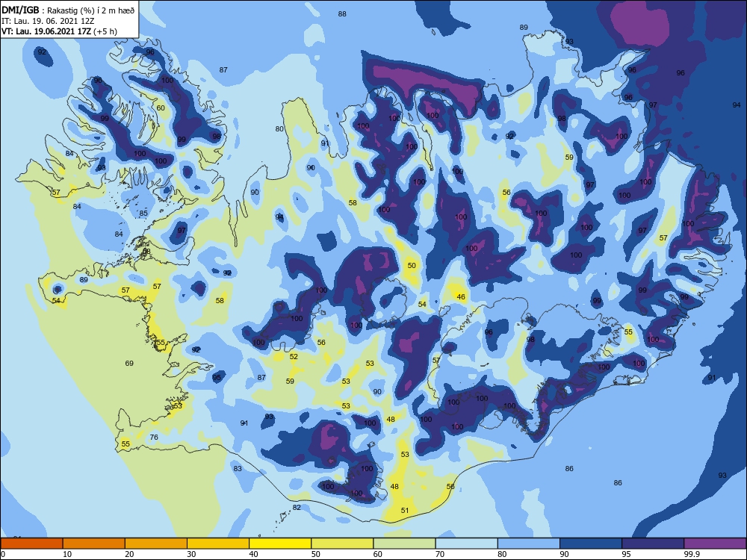Click the '70' label on the legend scale
This screenshot has height=560, width=747.
point(440,554)
